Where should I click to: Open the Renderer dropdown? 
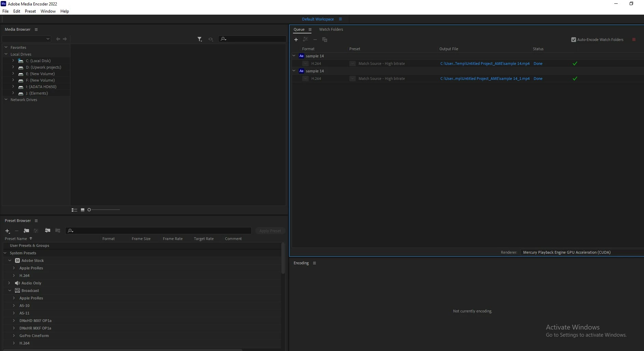[x=582, y=252]
